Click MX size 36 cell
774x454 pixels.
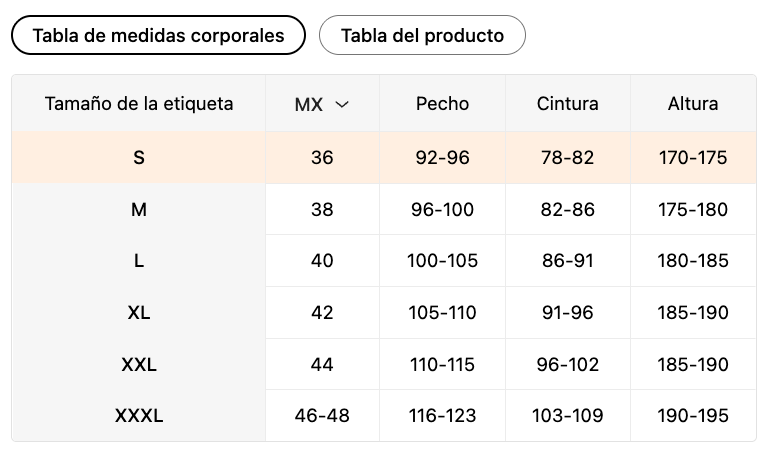[322, 158]
